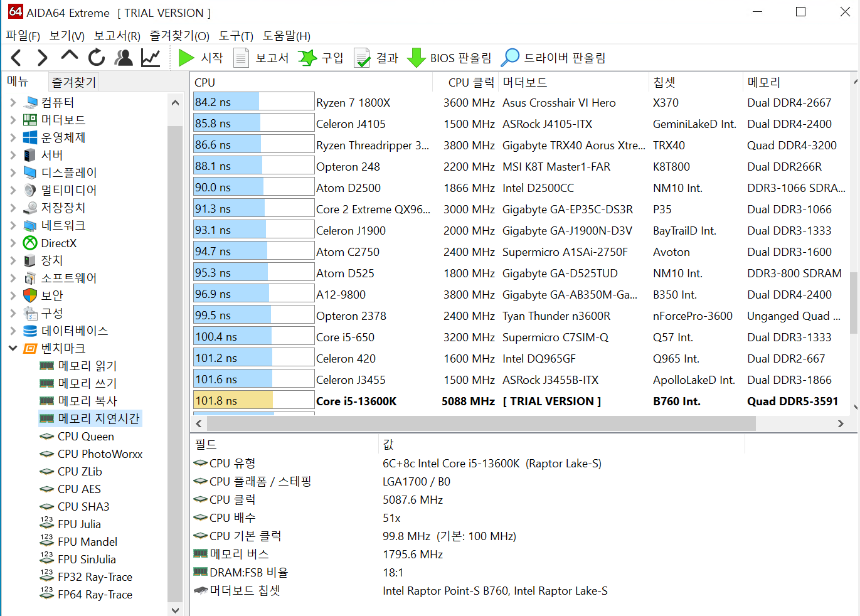Expand the 저장장치 tree node
This screenshot has width=860, height=616.
13,208
